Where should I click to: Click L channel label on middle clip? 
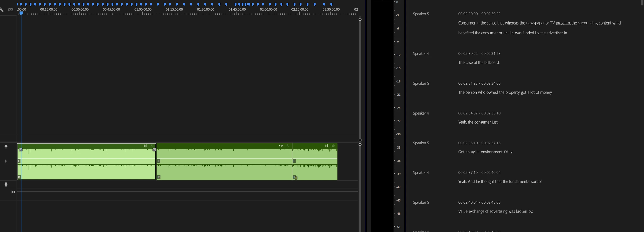pos(159,161)
